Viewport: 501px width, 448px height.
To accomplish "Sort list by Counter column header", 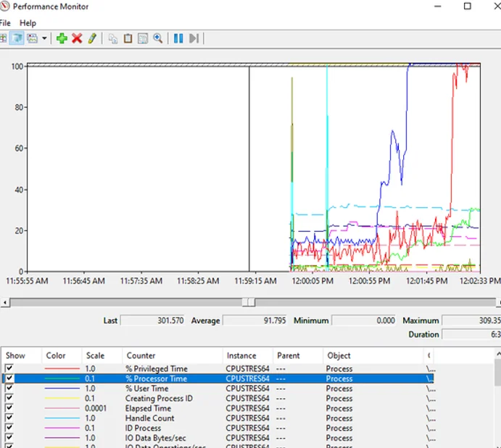I will (141, 356).
